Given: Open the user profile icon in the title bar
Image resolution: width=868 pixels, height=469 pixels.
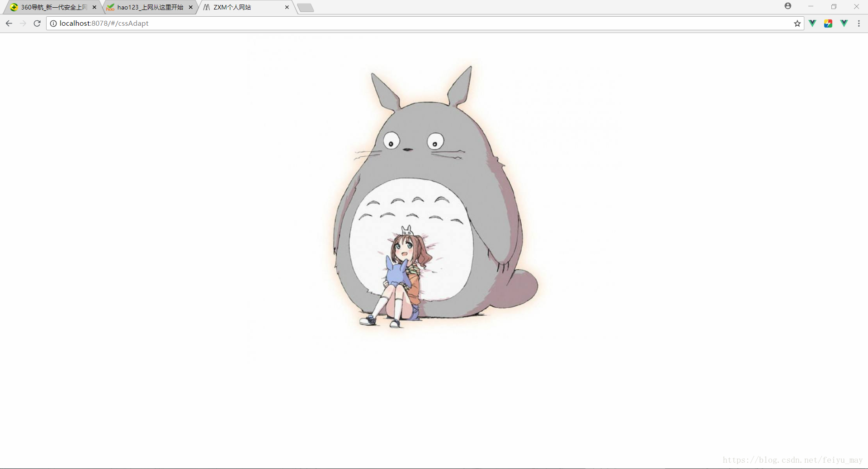Looking at the screenshot, I should [x=788, y=6].
